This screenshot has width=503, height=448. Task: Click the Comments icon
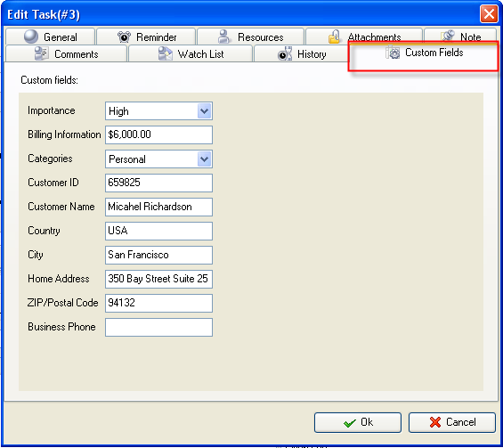coord(42,53)
